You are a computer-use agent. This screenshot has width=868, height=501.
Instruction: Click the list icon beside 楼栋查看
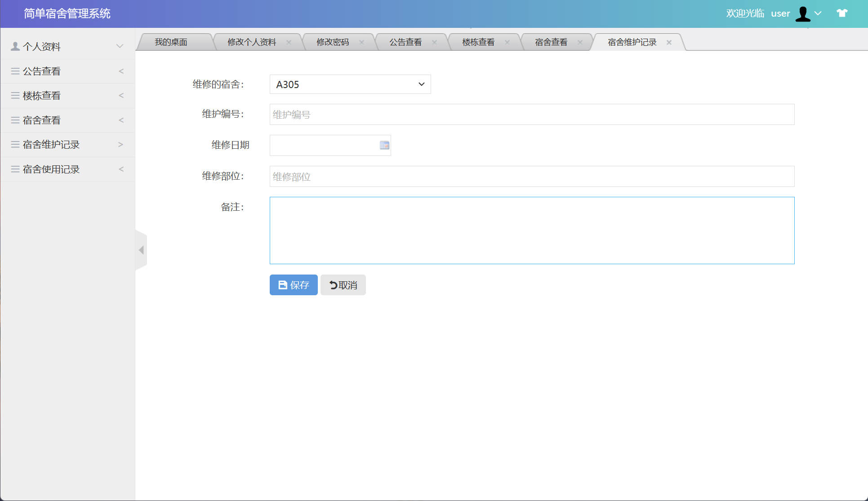[x=14, y=95]
